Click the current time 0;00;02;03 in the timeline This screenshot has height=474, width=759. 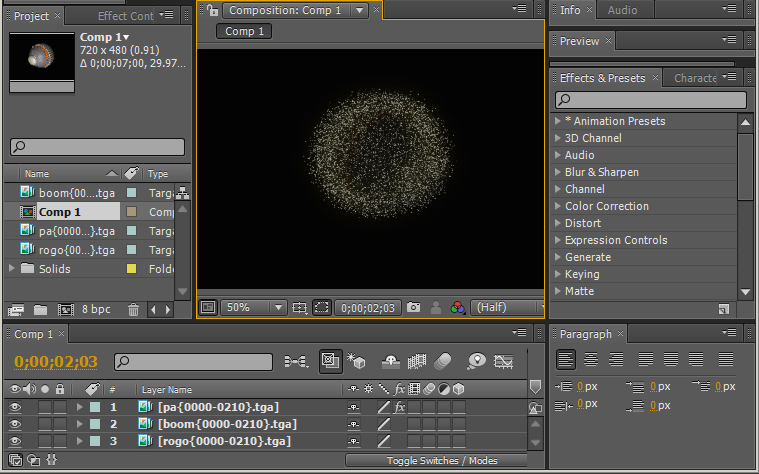56,362
